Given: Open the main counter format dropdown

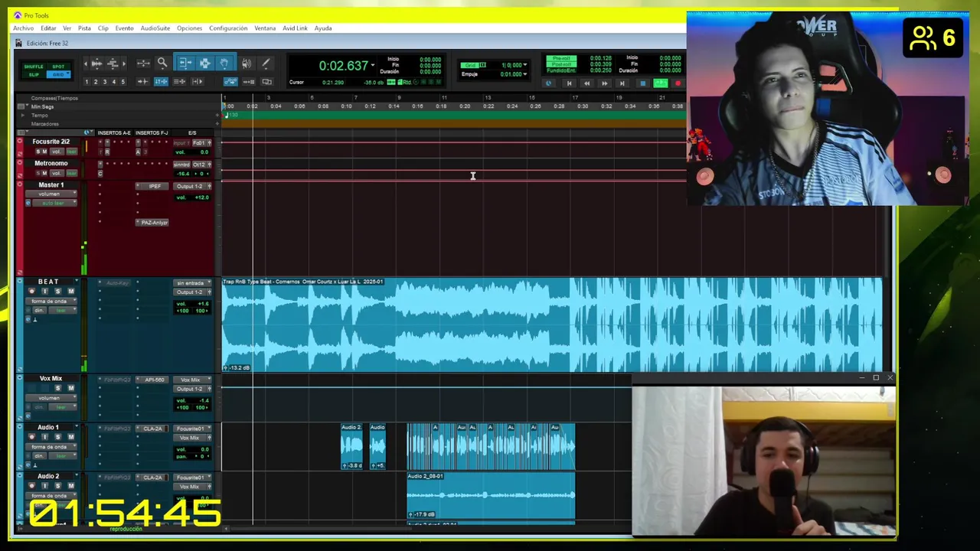Looking at the screenshot, I should point(373,65).
